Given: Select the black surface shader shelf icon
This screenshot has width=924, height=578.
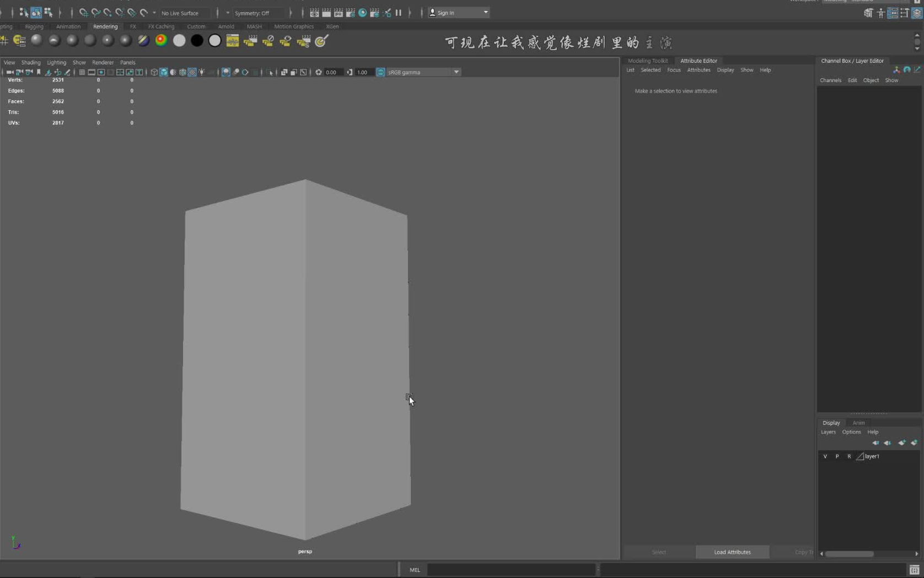Looking at the screenshot, I should [197, 40].
